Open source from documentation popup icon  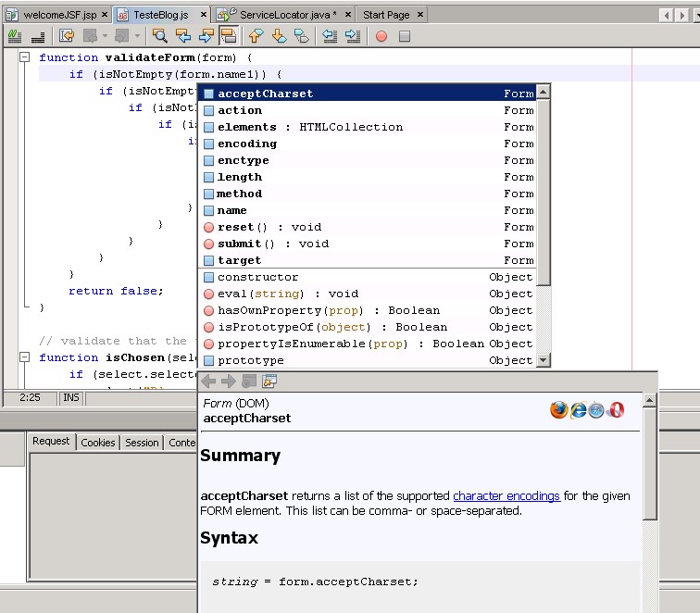tap(269, 381)
